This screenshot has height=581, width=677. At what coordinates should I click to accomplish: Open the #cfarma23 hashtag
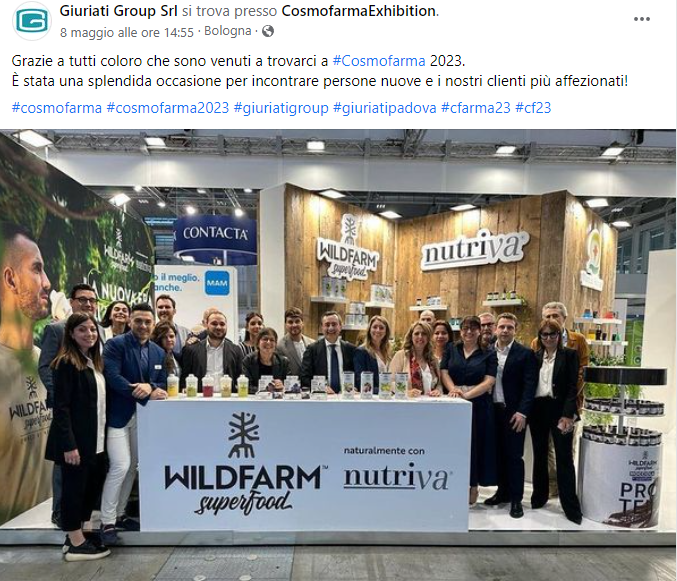[476, 107]
